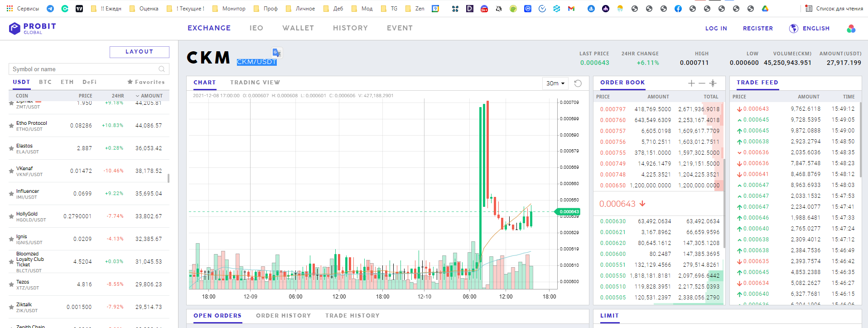The width and height of the screenshot is (868, 328).
Task: Favorite the Ziktalk star
Action: click(11, 307)
